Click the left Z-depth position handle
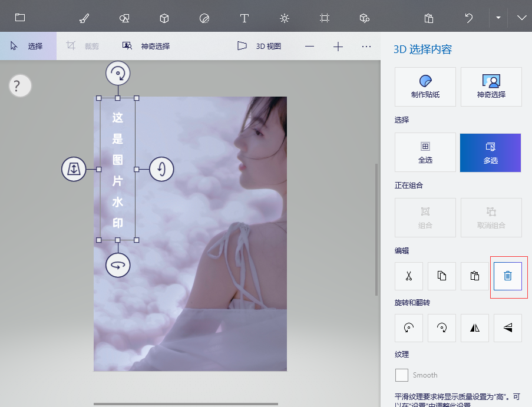 pos(74,169)
